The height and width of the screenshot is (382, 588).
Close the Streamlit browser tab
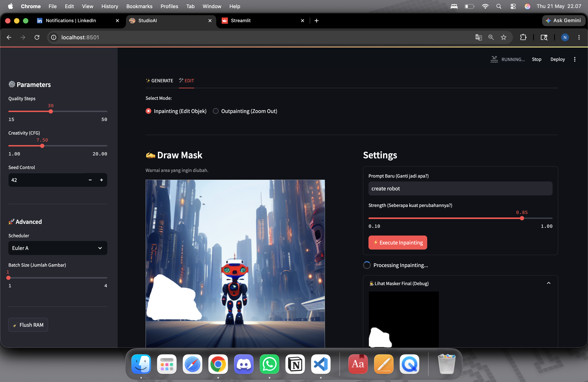coord(302,20)
